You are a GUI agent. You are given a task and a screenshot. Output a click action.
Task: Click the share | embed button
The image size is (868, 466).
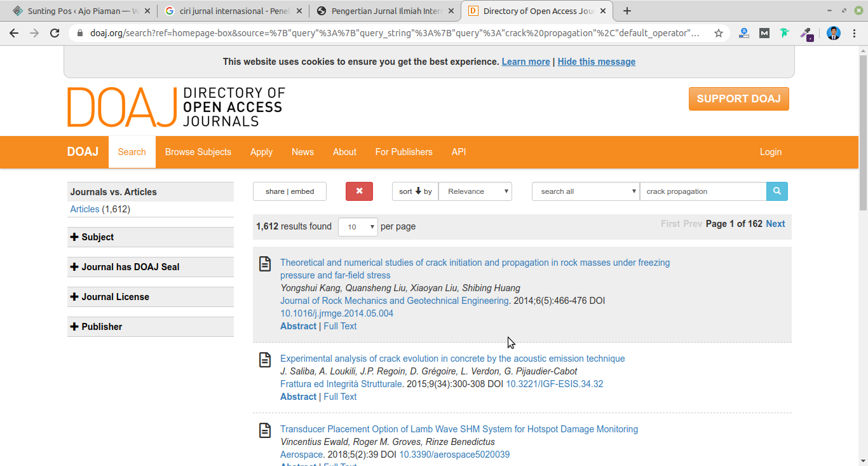[290, 191]
